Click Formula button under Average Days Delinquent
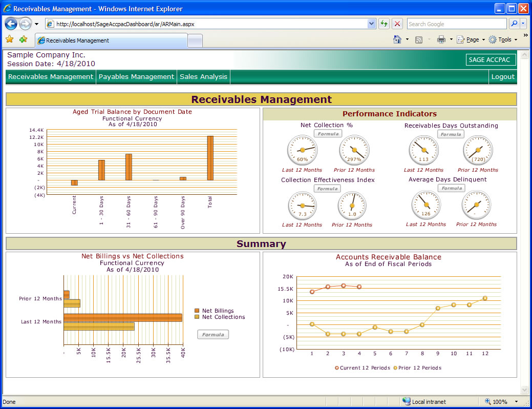The image size is (532, 409). [x=451, y=188]
